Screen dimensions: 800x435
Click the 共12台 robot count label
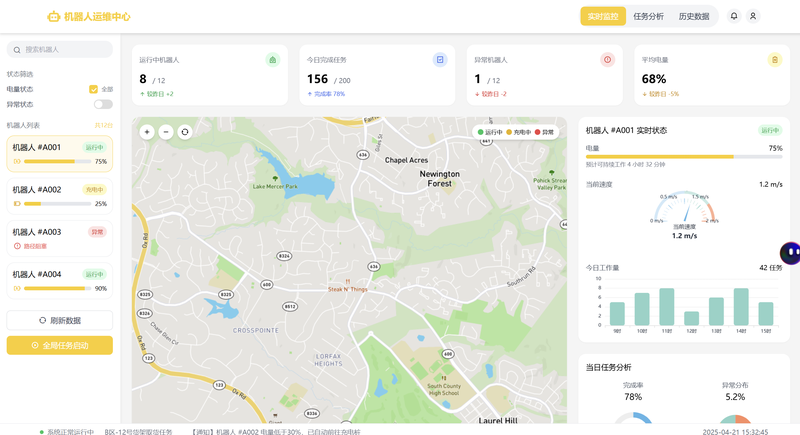tap(104, 125)
